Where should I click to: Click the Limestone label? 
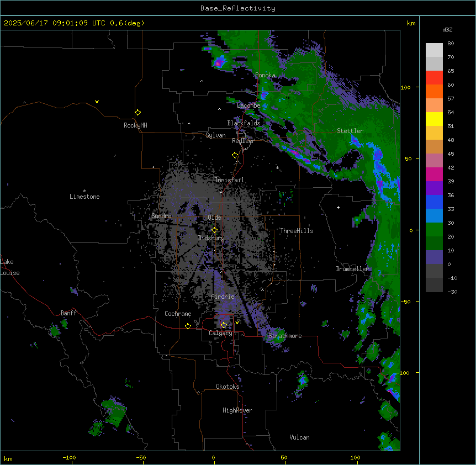[x=84, y=197]
